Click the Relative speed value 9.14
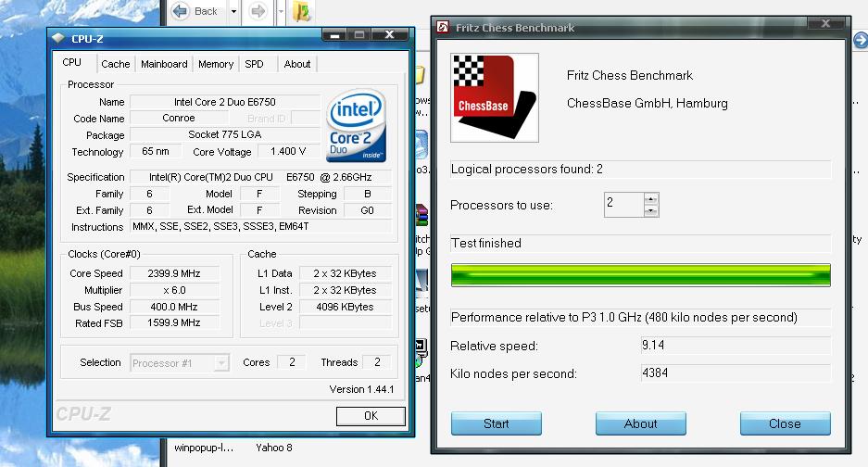 click(736, 345)
